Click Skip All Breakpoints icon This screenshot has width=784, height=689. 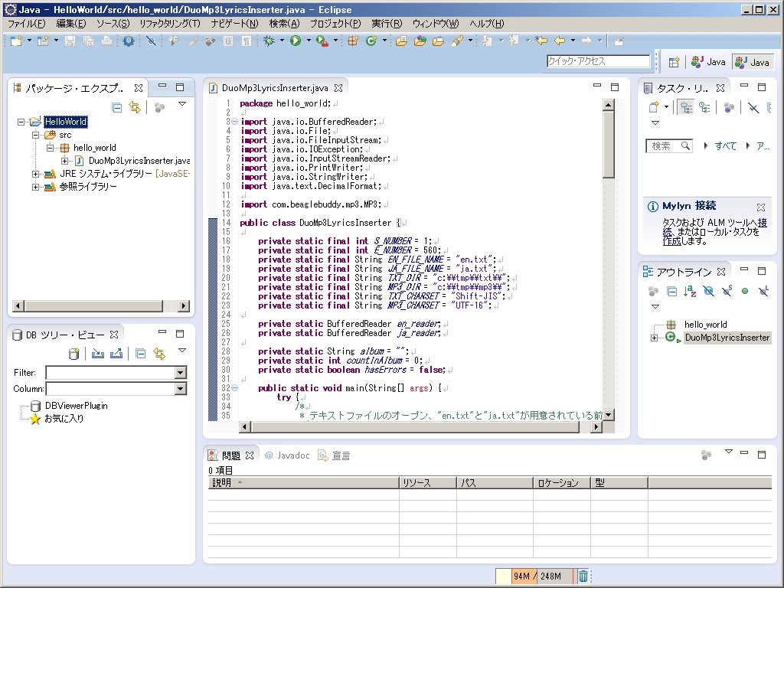(151, 41)
